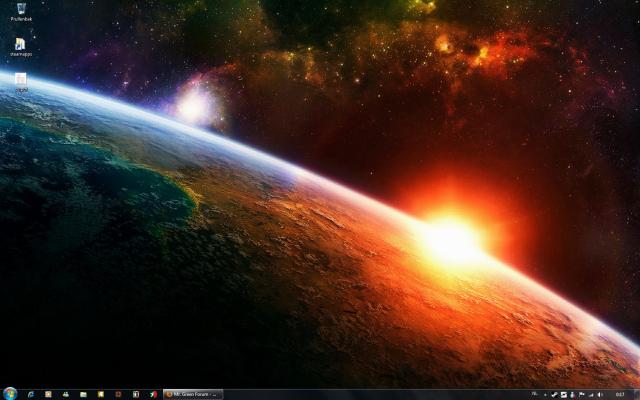Click the taskbar clock
The height and width of the screenshot is (400, 640).
pyautogui.click(x=620, y=394)
